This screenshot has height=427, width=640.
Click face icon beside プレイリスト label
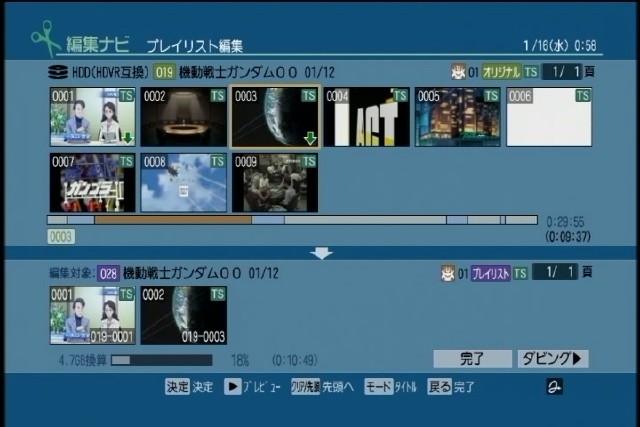pyautogui.click(x=448, y=273)
